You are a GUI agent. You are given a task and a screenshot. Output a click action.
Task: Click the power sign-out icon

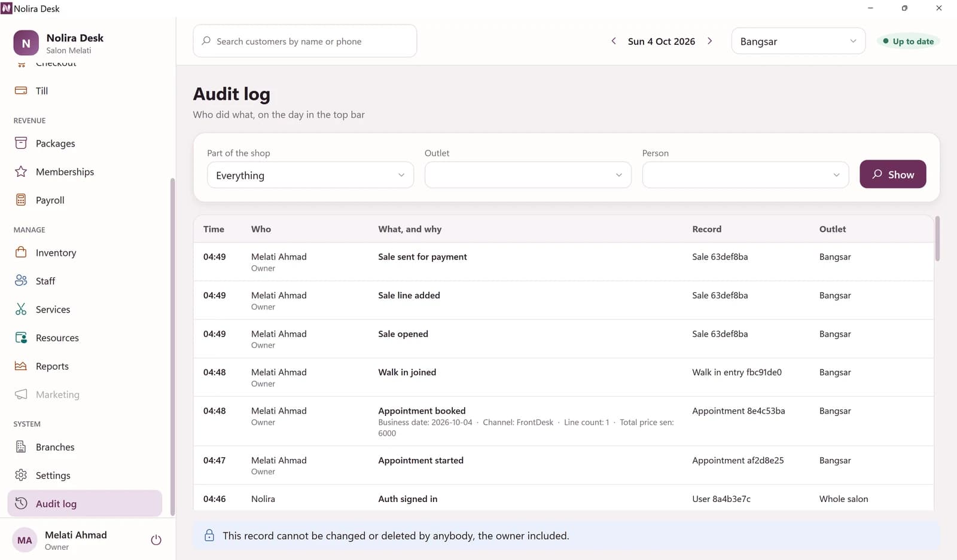point(156,540)
